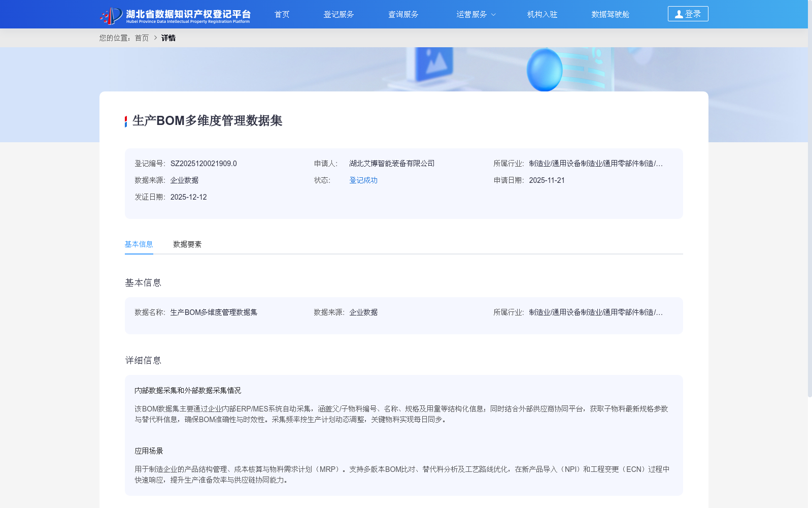The height and width of the screenshot is (508, 812).
Task: Click the 企业数据 value next to 状态 row
Action: (184, 180)
